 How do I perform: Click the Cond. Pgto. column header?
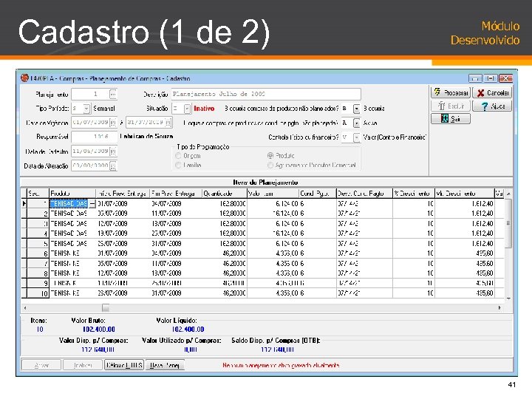318,194
